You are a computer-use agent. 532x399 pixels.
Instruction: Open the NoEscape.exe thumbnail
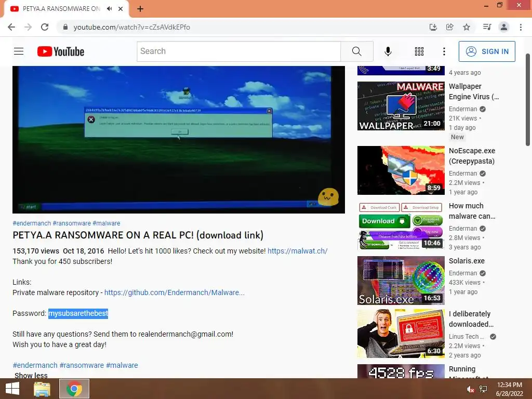click(401, 170)
